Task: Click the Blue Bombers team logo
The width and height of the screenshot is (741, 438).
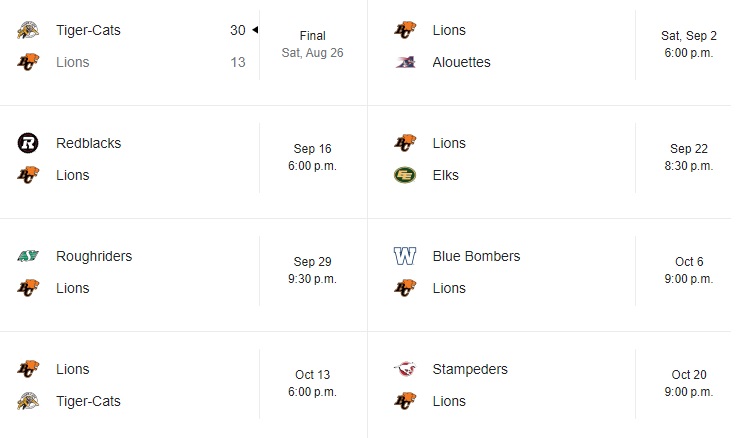Action: pyautogui.click(x=405, y=256)
